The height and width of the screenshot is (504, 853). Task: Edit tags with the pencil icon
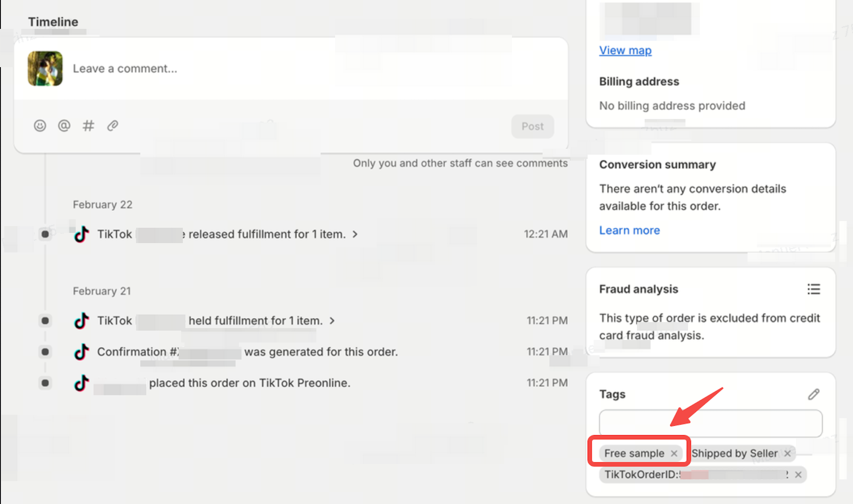point(813,394)
